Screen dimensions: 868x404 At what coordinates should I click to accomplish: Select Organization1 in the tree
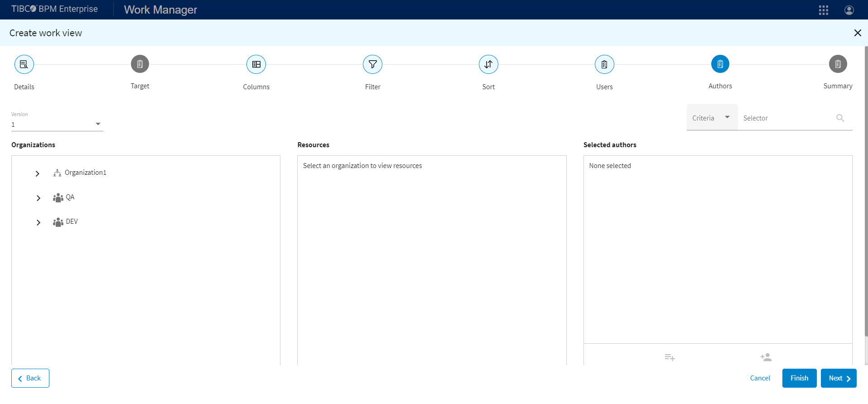pyautogui.click(x=86, y=173)
